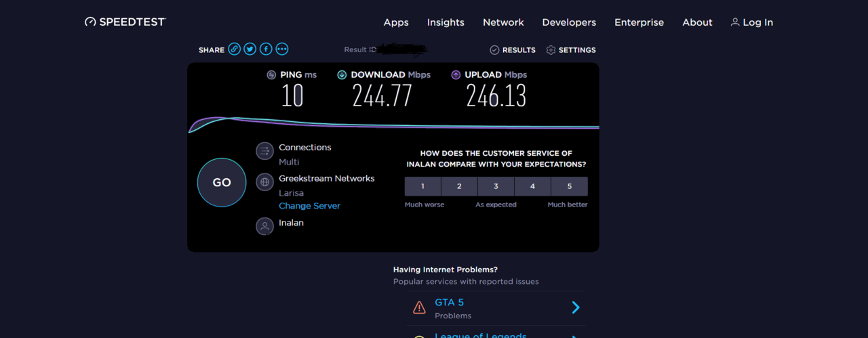Viewport: 868px width, 338px height.
Task: Expand GTA 5 problems chevron
Action: [575, 308]
